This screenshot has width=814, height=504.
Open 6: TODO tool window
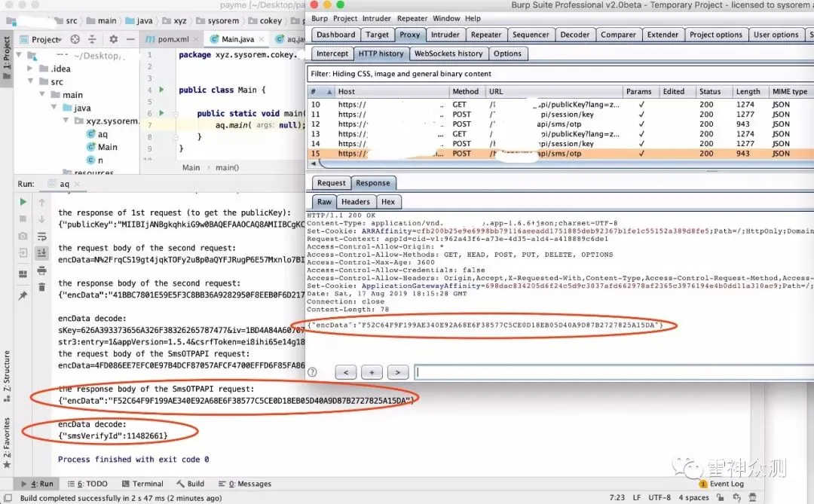(87, 484)
